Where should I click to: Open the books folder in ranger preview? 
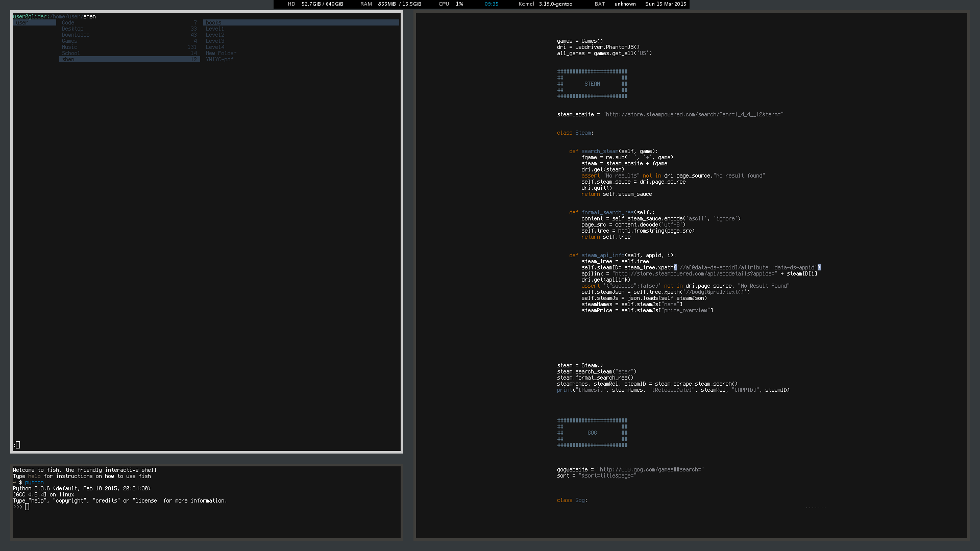coord(301,22)
